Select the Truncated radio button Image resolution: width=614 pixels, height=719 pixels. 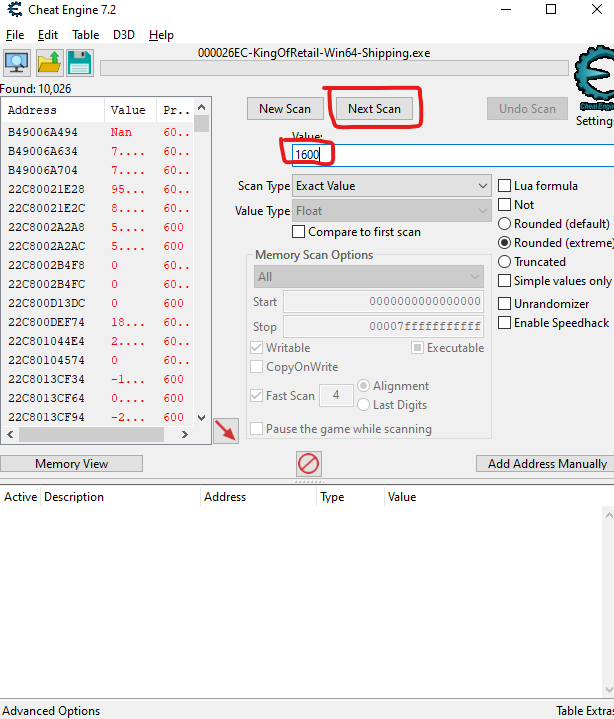pos(505,262)
